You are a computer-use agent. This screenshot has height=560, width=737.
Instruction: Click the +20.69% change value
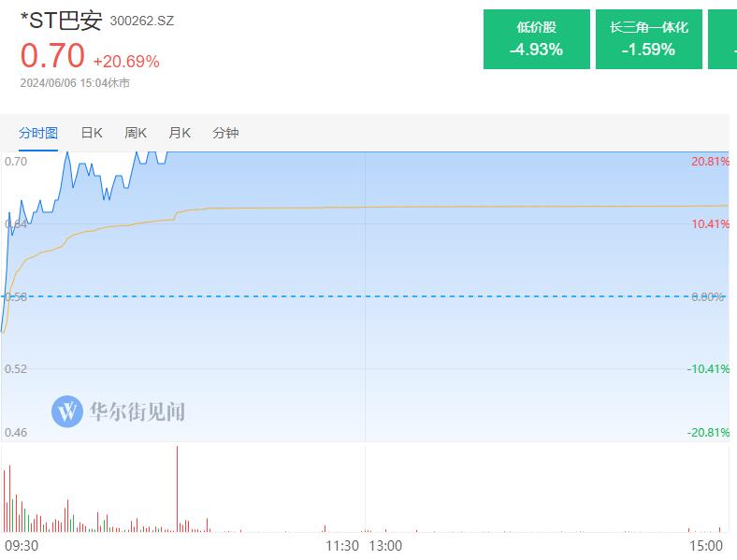[126, 62]
